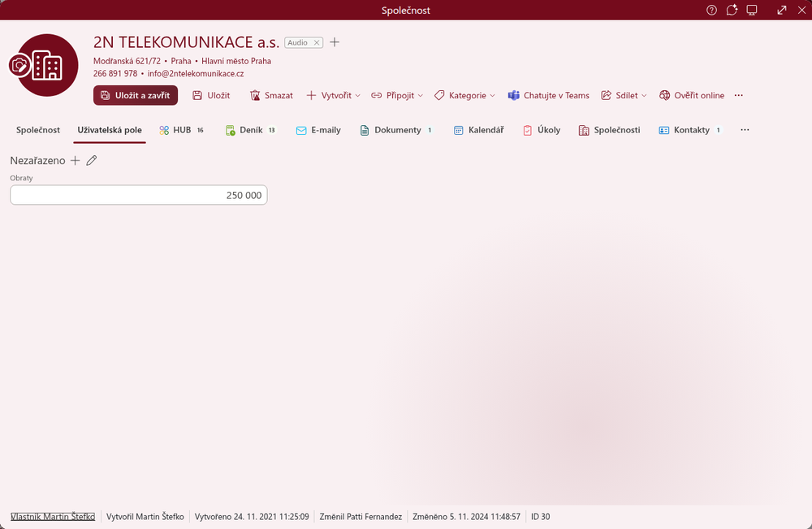
Task: Click the monitor display icon in title bar
Action: coord(752,11)
